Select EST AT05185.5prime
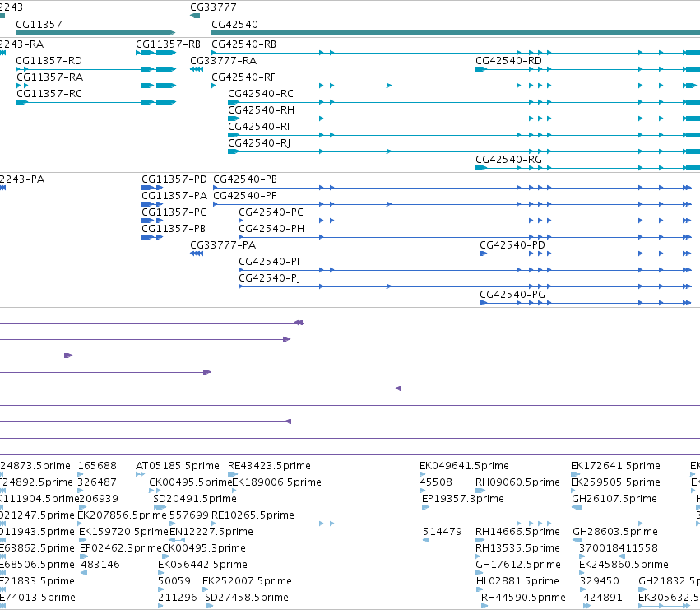700x610 pixels. coord(178,466)
